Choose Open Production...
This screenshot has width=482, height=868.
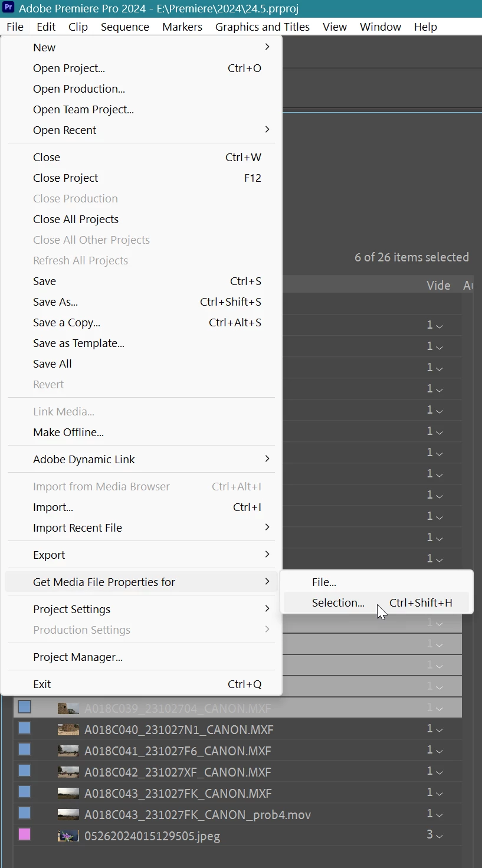[141, 89]
